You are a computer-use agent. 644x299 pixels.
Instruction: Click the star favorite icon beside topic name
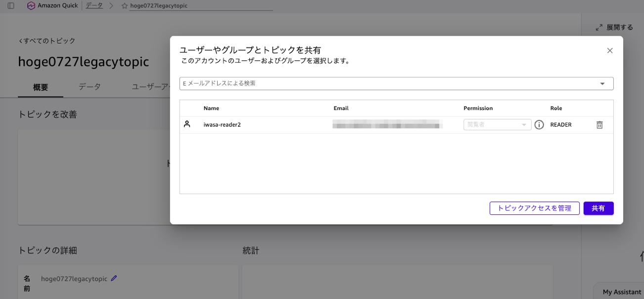[125, 6]
